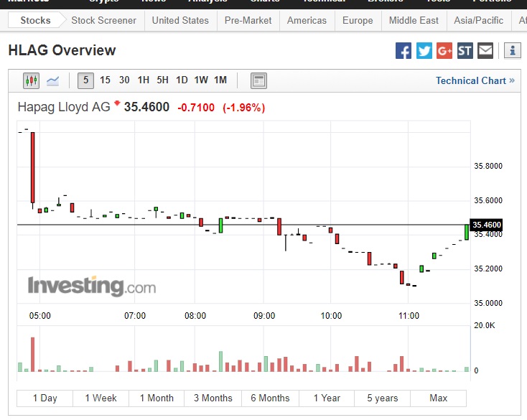Select 1D interval

coord(182,80)
